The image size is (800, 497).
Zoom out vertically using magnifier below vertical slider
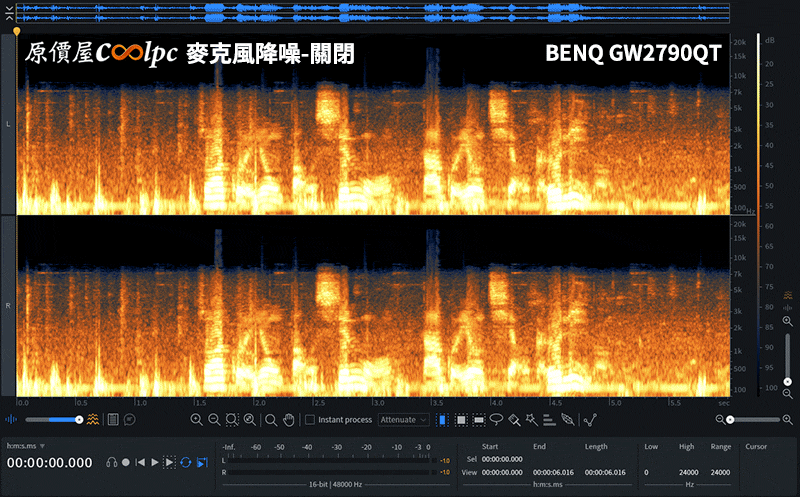788,394
